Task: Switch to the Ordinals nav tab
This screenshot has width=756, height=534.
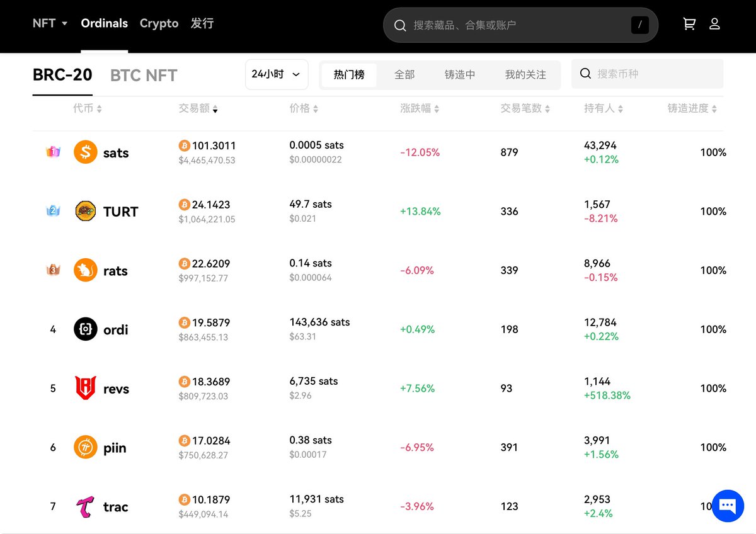Action: [105, 23]
